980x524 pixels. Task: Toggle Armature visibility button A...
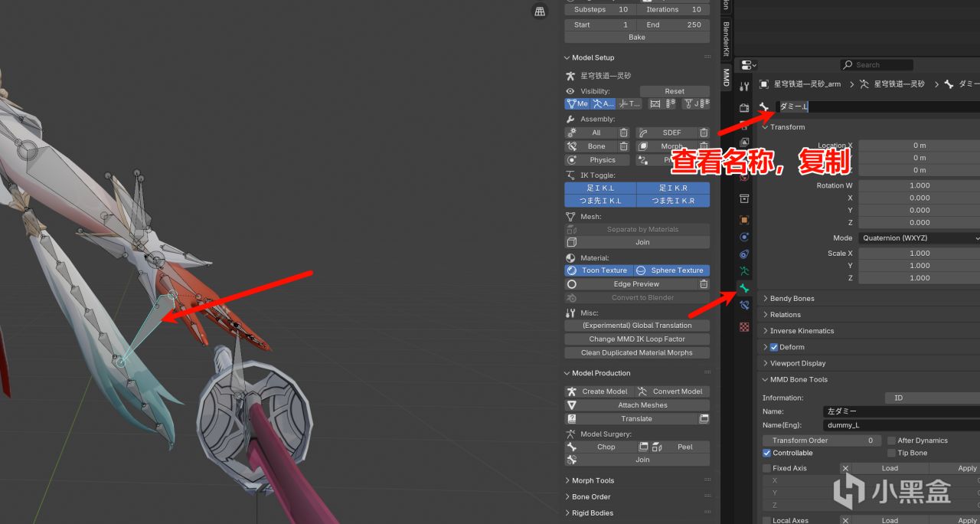603,103
